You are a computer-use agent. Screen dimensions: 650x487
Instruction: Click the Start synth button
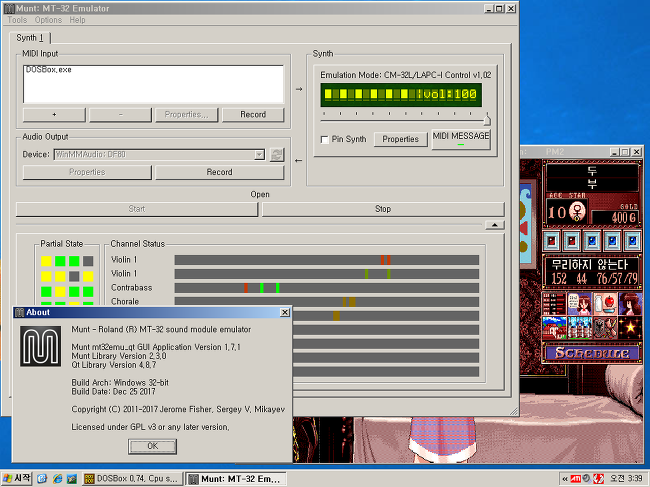coord(137,209)
